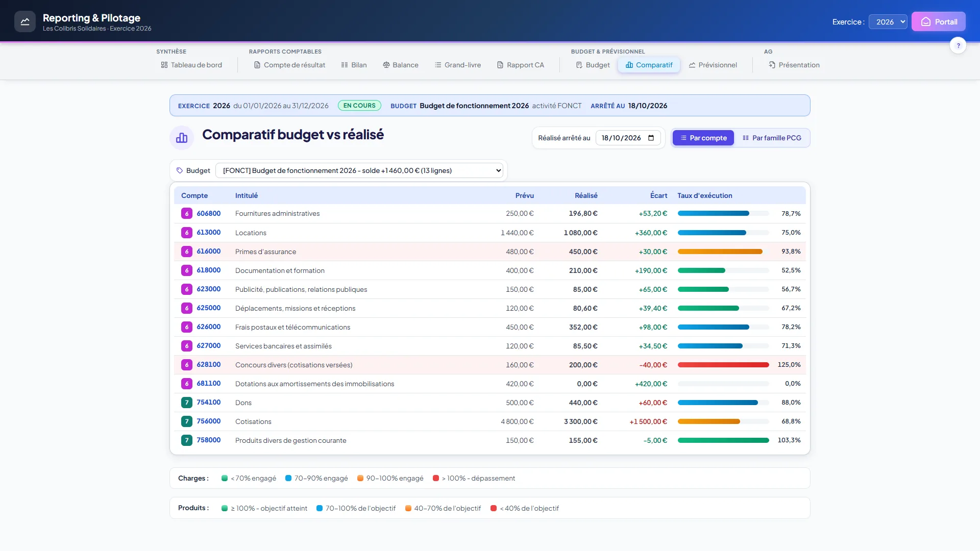This screenshot has height=551, width=980.
Task: Open the Exercice 2026 year dropdown
Action: [888, 22]
